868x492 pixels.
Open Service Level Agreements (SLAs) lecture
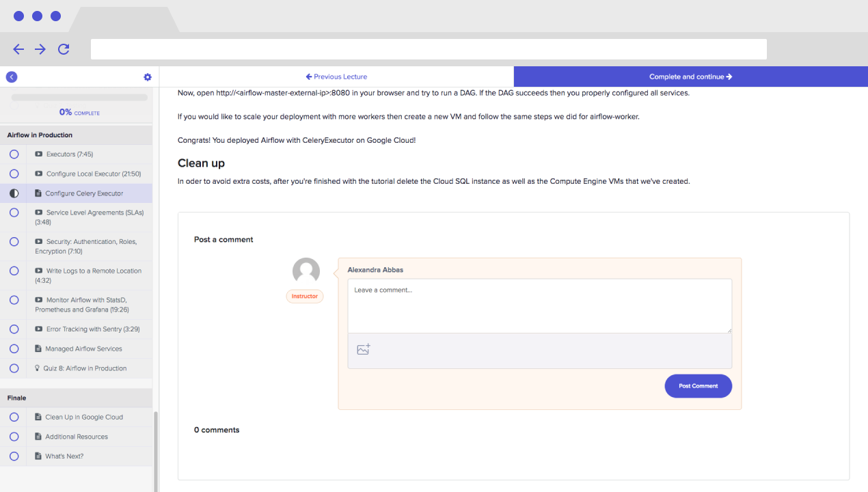[x=76, y=217]
